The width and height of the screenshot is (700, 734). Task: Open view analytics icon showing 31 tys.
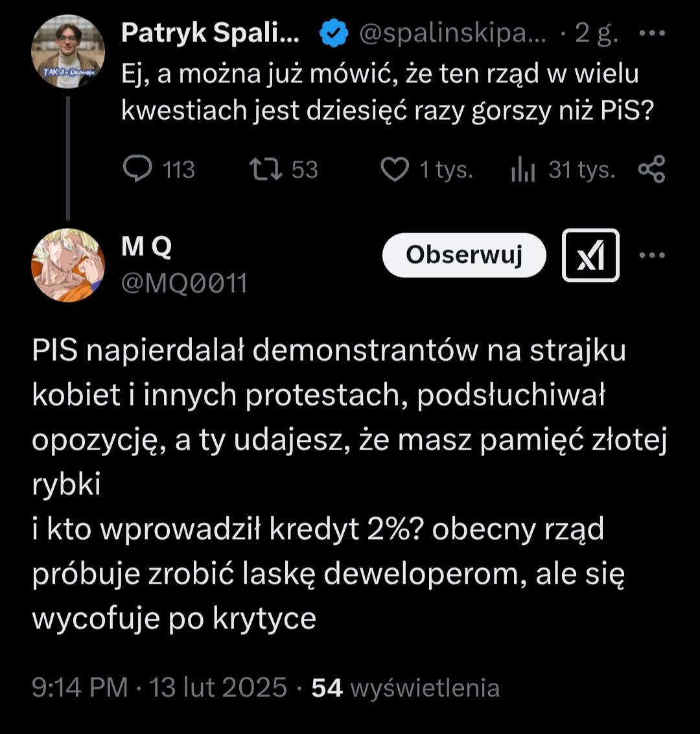[x=522, y=170]
